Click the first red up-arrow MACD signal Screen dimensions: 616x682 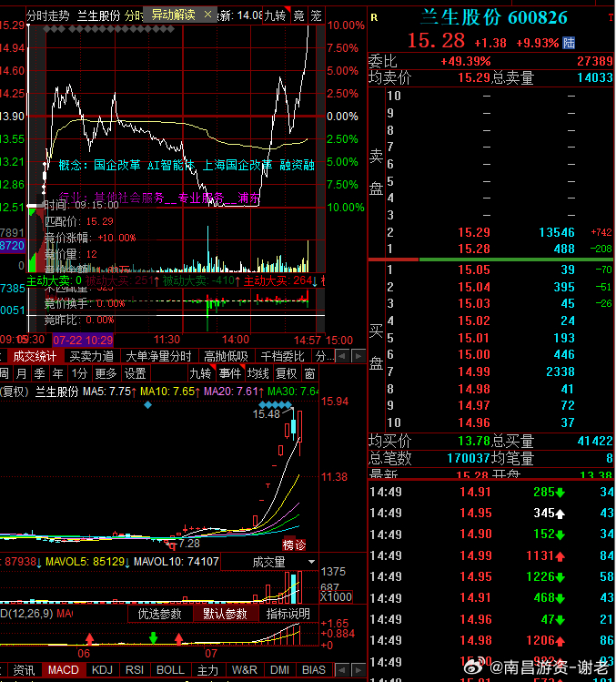[89, 638]
